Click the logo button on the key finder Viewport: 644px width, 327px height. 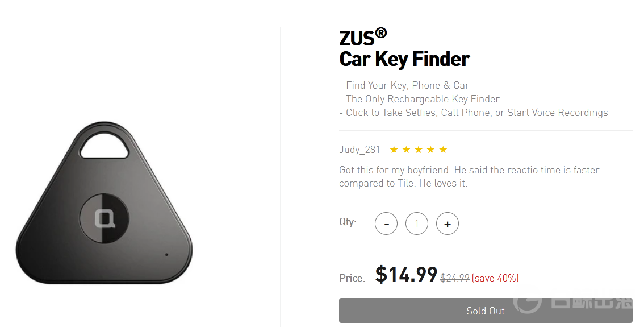104,219
